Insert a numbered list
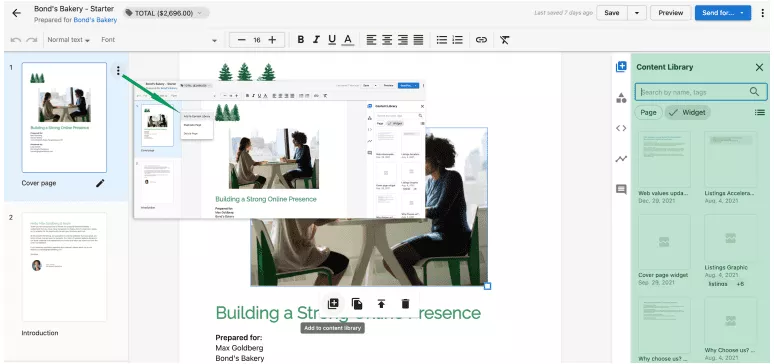774x364 pixels. point(458,40)
